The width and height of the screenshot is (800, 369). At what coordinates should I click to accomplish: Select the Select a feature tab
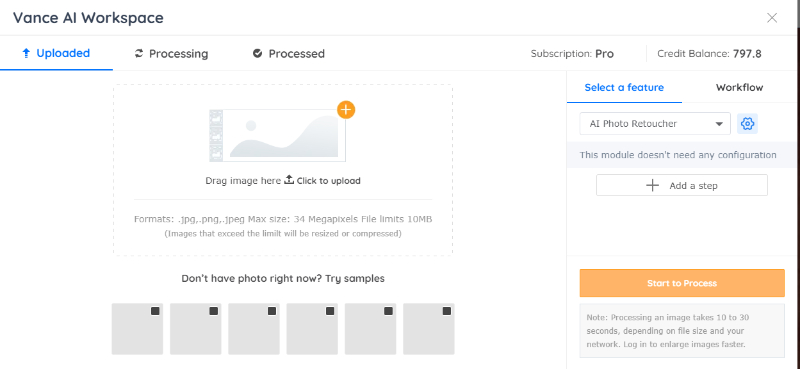[x=624, y=87]
